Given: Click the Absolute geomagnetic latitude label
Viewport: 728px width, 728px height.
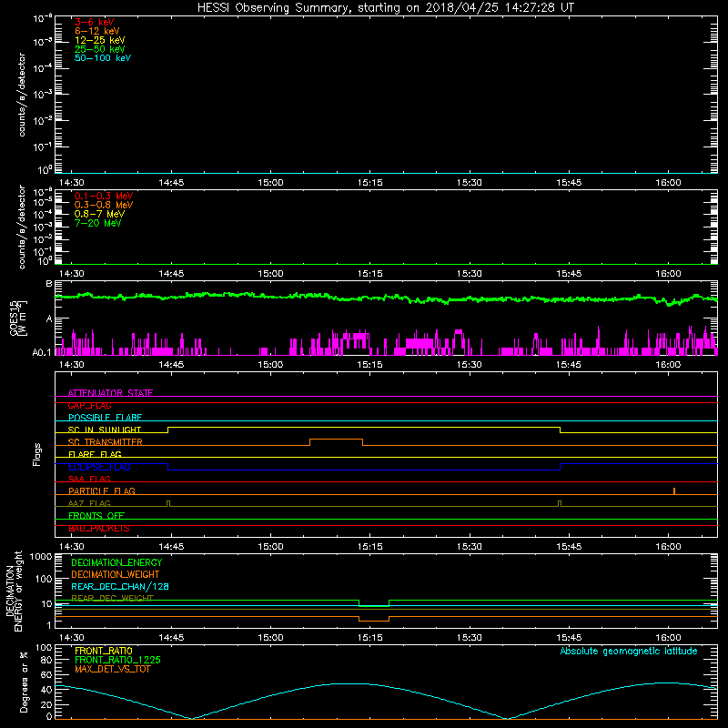Looking at the screenshot, I should click(x=629, y=652).
